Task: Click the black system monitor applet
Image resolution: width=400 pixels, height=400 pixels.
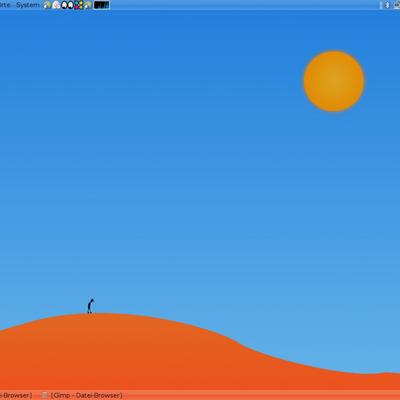Action: [102, 5]
